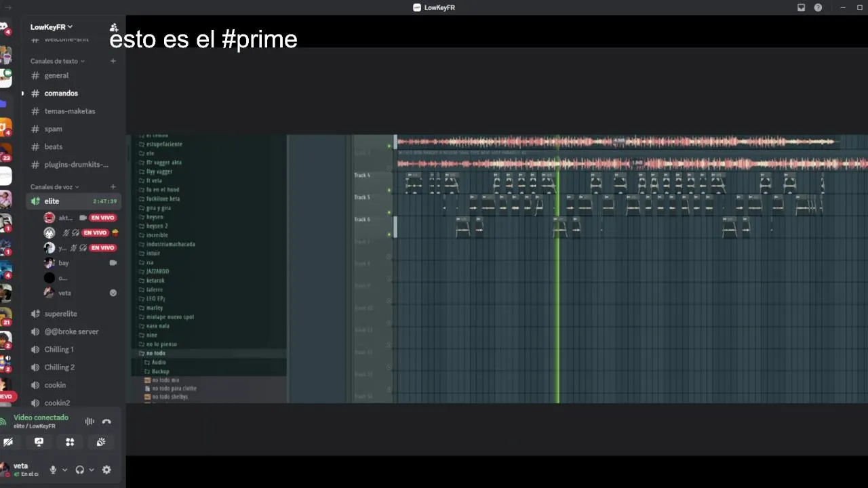Viewport: 868px width, 488px height.
Task: Expand the Backup subfolder
Action: point(160,371)
